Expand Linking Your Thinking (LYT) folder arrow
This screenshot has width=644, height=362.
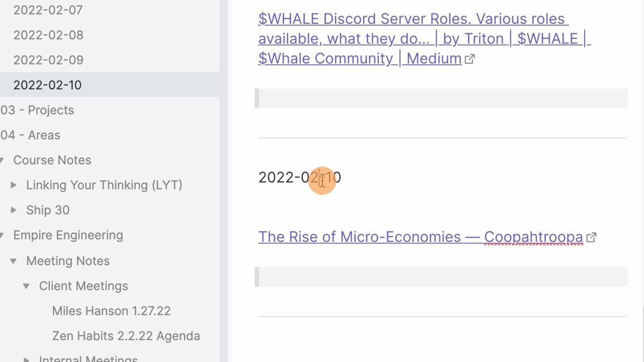[14, 185]
